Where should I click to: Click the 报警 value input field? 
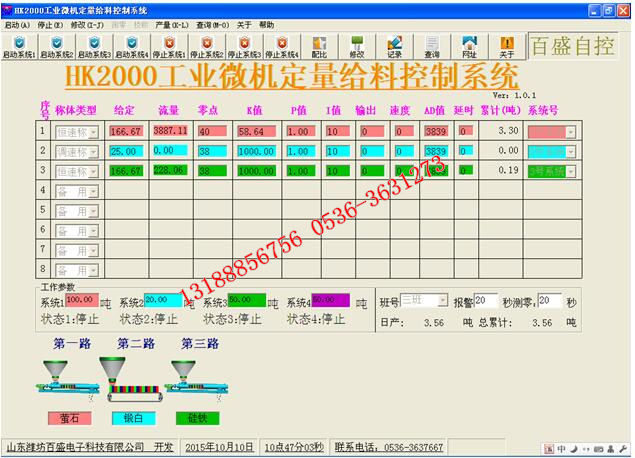pyautogui.click(x=486, y=300)
